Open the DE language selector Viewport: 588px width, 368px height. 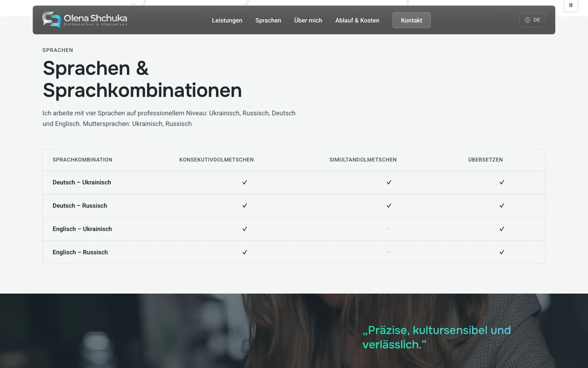pyautogui.click(x=532, y=20)
